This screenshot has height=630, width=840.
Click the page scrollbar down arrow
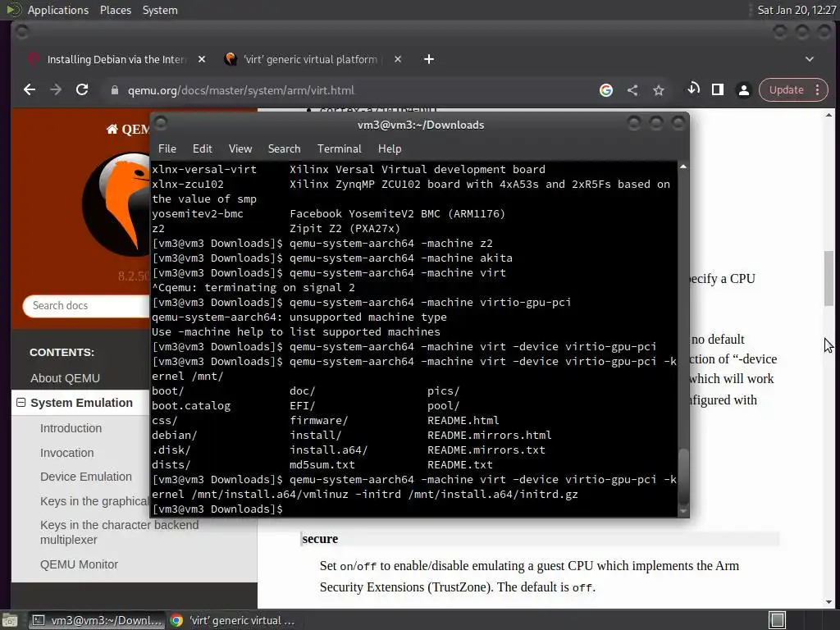pos(829,601)
